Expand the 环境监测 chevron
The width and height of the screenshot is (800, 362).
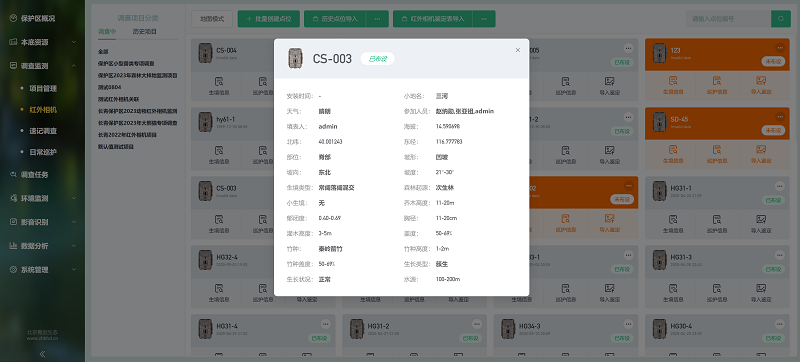pyautogui.click(x=74, y=198)
